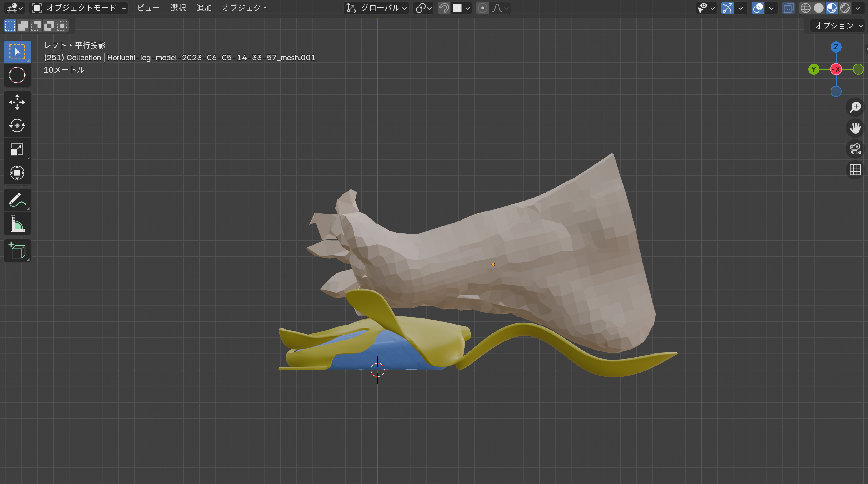Toggle proportional editing in header
This screenshot has height=484, width=868.
click(x=482, y=8)
